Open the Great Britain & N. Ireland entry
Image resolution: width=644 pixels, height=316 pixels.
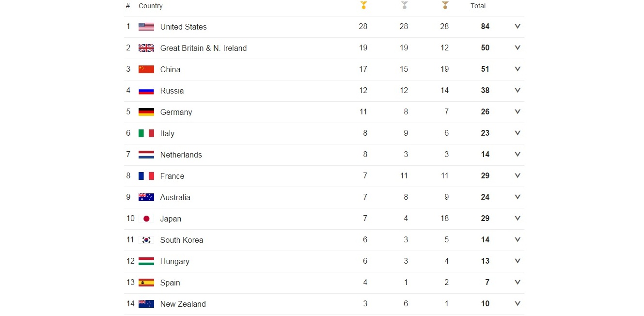(x=203, y=48)
